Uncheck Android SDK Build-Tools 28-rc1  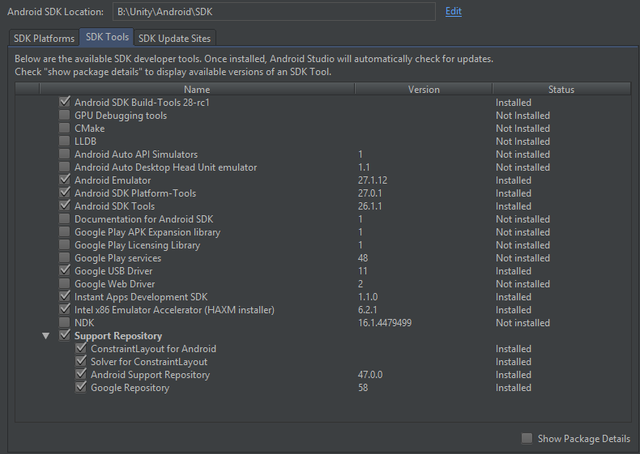tap(64, 102)
